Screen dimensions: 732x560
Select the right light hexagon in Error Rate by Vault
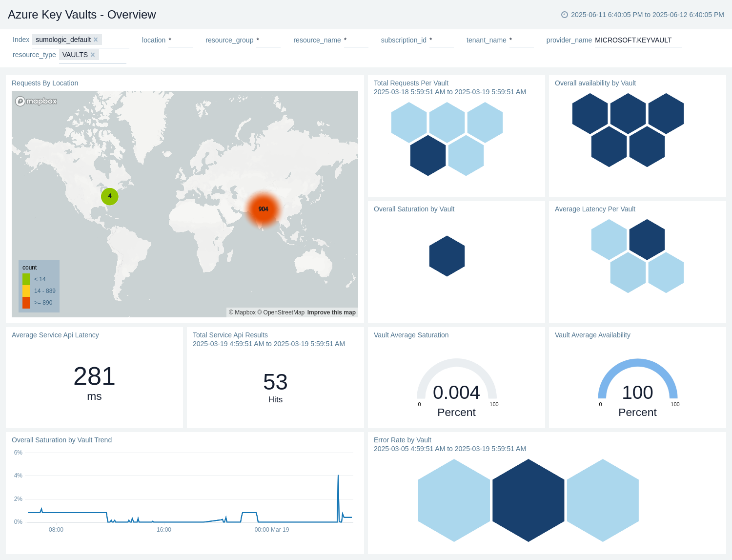tap(603, 500)
